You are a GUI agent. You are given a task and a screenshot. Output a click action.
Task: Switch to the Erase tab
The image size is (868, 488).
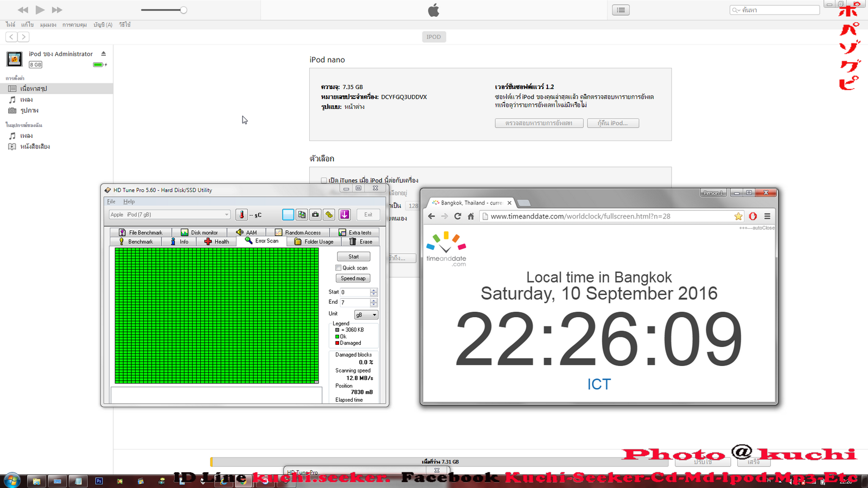pyautogui.click(x=361, y=242)
